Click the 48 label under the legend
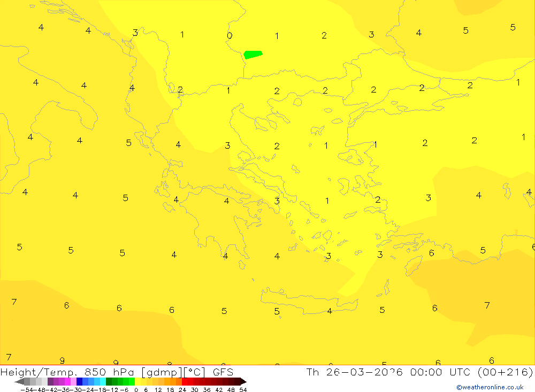The width and height of the screenshot is (535, 392). point(231,390)
